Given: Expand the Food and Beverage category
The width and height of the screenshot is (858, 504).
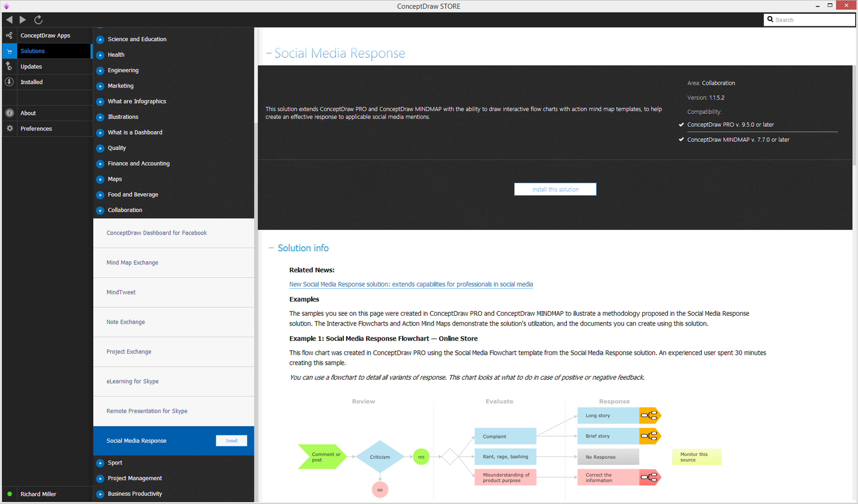Looking at the screenshot, I should point(100,195).
